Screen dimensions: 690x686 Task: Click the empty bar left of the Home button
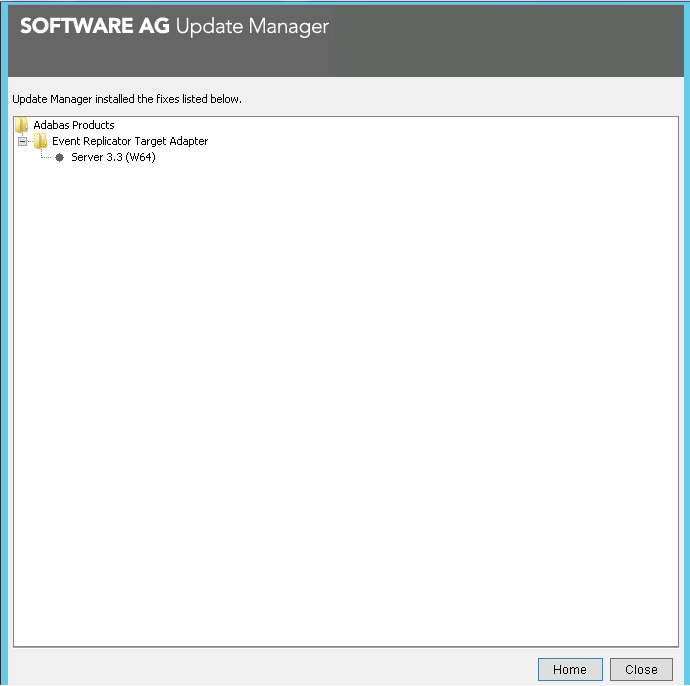click(270, 669)
